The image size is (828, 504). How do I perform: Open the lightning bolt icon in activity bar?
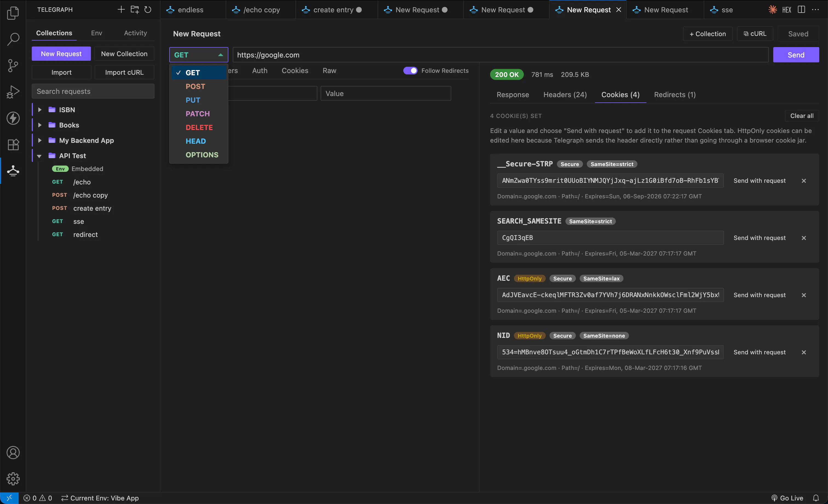[x=13, y=118]
